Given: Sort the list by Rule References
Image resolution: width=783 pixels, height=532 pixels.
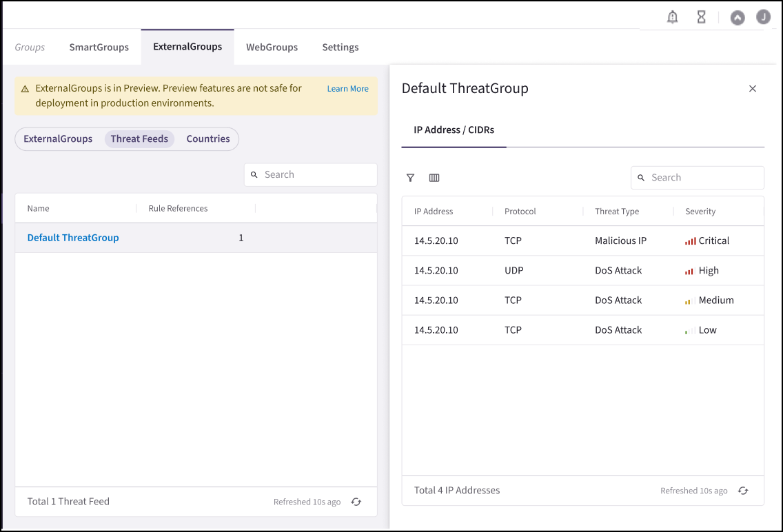Looking at the screenshot, I should pos(177,208).
